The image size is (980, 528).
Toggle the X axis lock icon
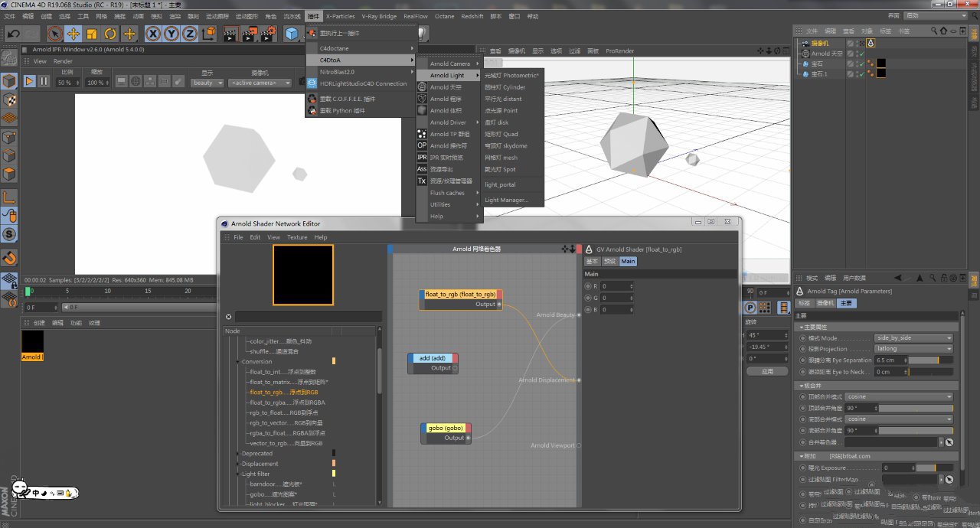(x=153, y=34)
